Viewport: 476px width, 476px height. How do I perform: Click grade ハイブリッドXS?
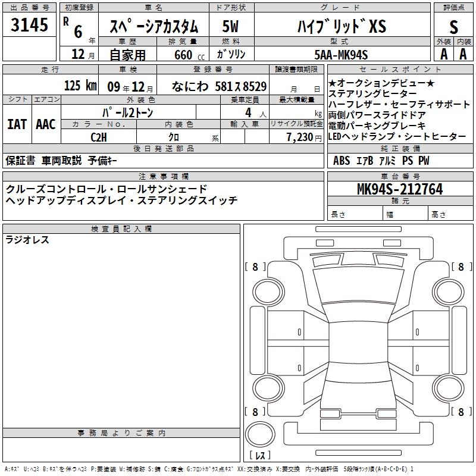[x=342, y=26]
